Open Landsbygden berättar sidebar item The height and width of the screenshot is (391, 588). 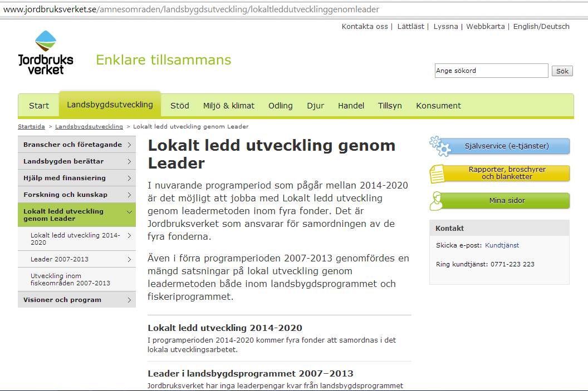76,161
